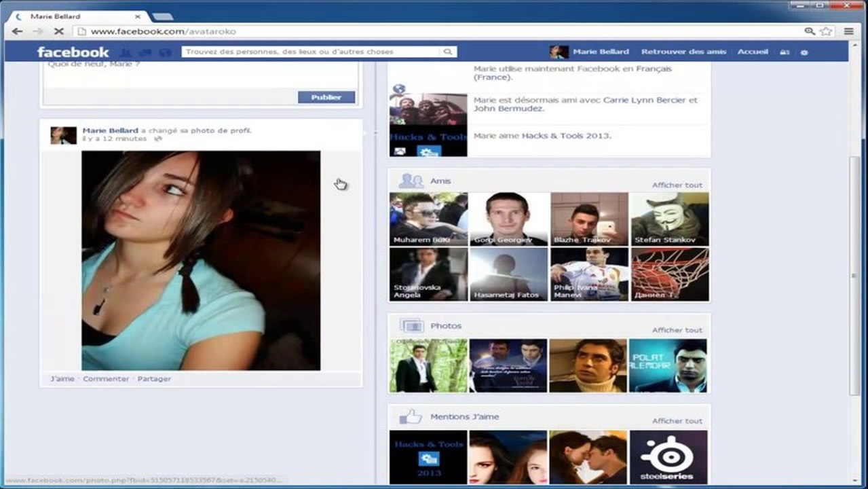Open photo of man in suit outdoors
Image resolution: width=868 pixels, height=489 pixels.
pos(428,365)
